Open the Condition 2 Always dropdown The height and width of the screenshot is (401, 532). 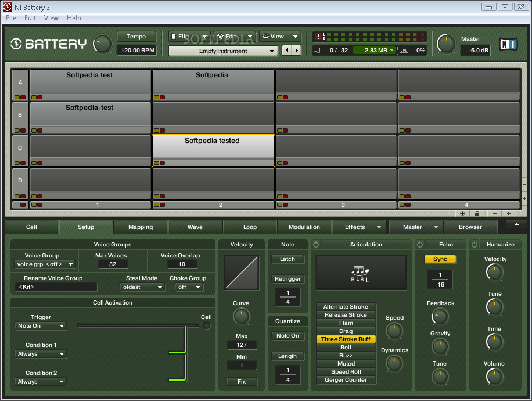tap(41, 382)
